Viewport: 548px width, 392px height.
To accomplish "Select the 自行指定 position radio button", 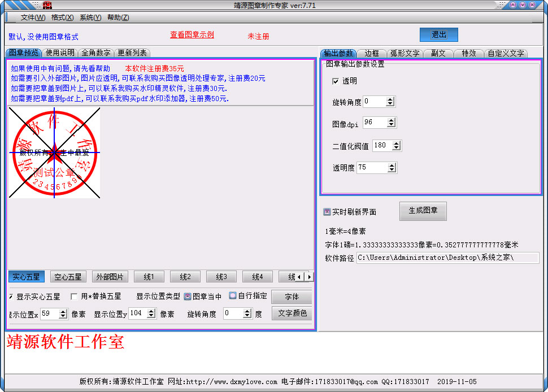I will coord(232,295).
